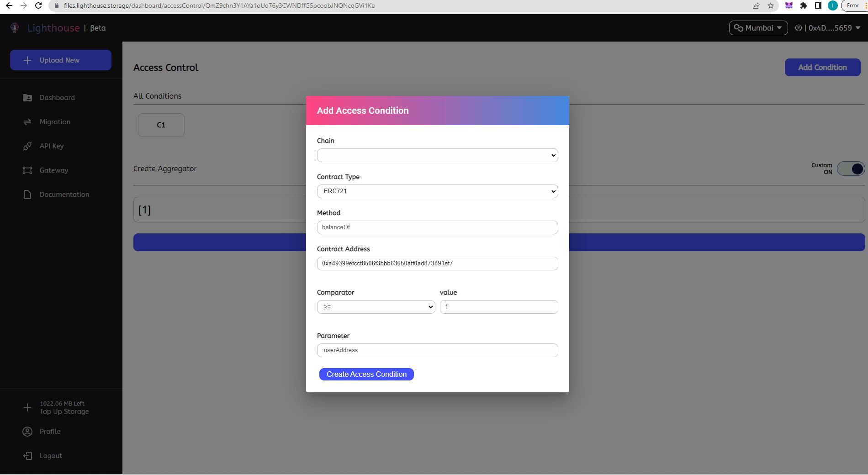Click the Gateway icon in the sidebar
This screenshot has width=868, height=475.
27,170
